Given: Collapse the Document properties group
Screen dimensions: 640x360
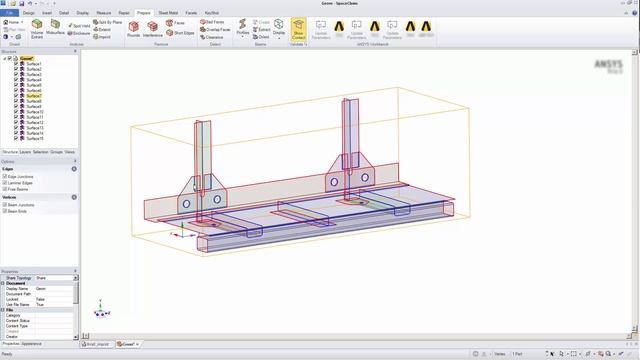Looking at the screenshot, I should point(3,283).
